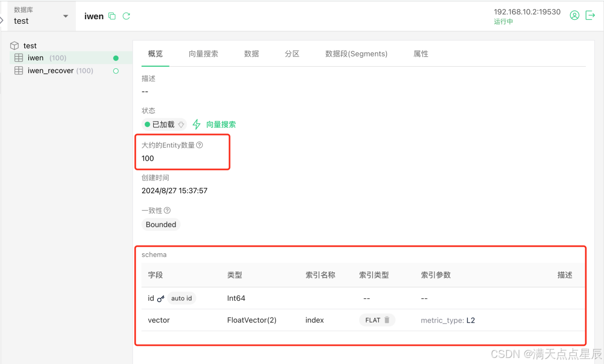The image size is (604, 364).
Task: Delete the FLAT index trash icon
Action: pos(387,320)
